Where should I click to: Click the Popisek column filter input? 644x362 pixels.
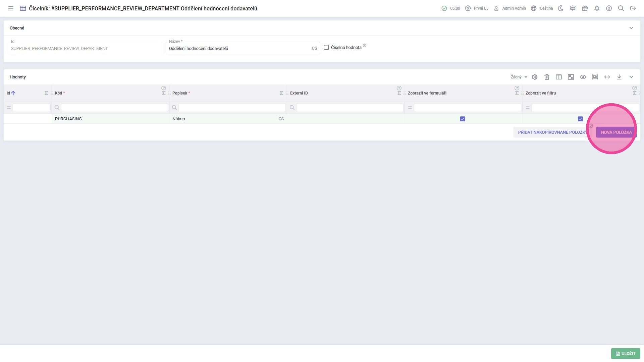coord(232,108)
